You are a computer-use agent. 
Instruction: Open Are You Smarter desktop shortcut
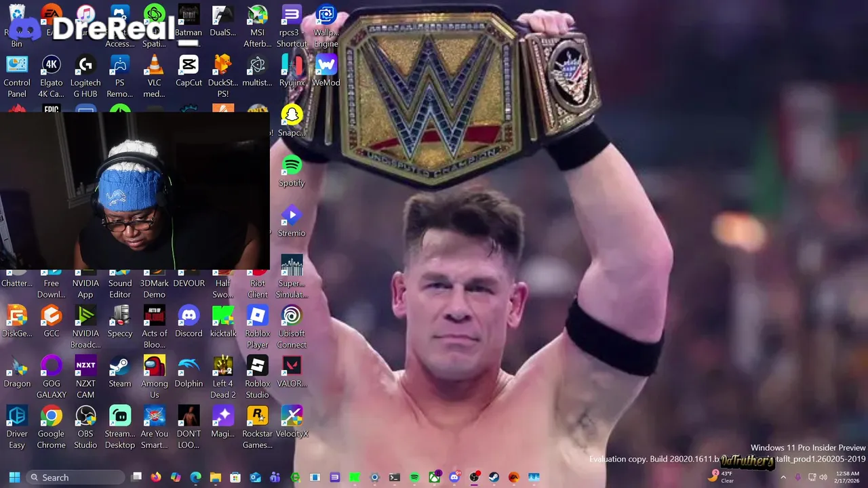click(155, 428)
